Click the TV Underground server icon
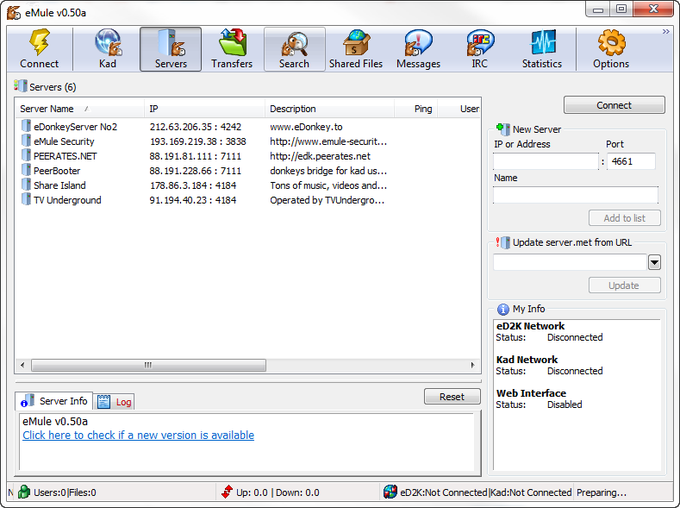The height and width of the screenshot is (508, 680). point(26,200)
